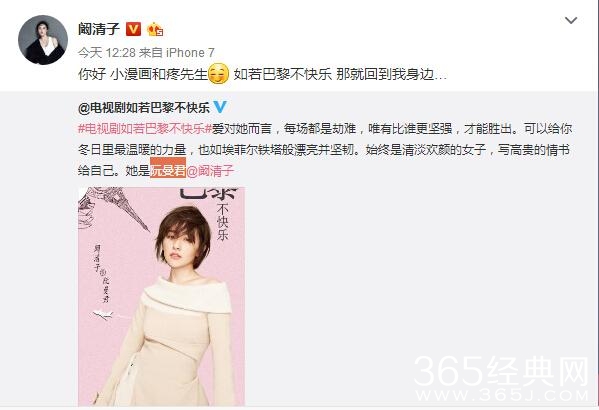
Task: Click the membership crown badge icon
Action: tap(155, 29)
